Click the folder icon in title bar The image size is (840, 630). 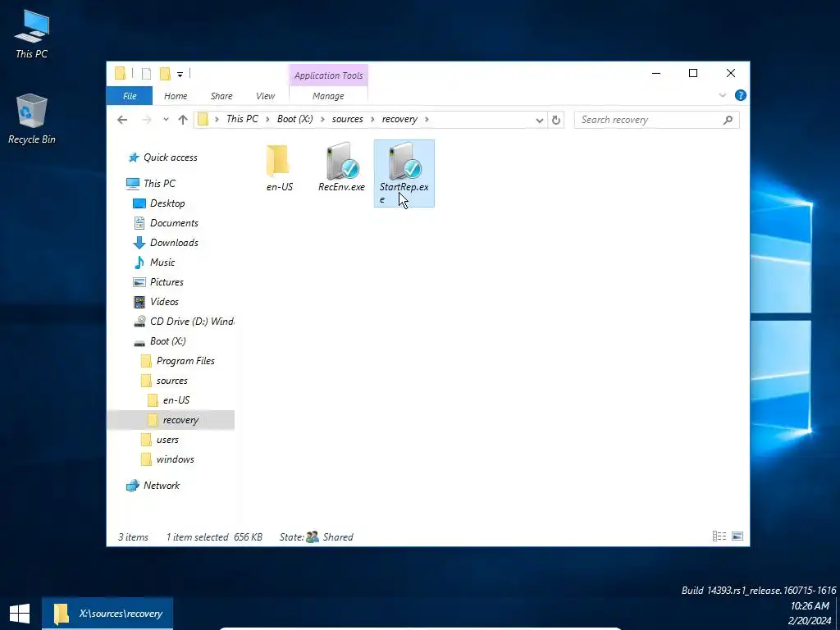coord(120,73)
